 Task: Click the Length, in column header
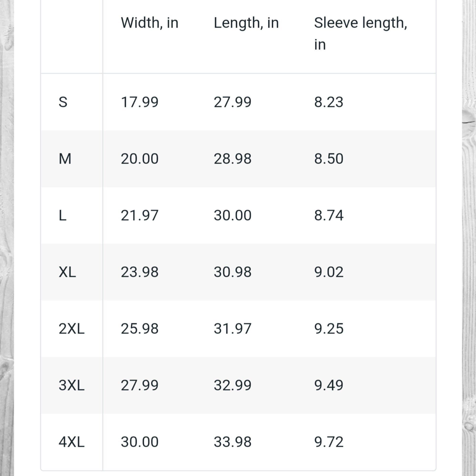pos(246,23)
